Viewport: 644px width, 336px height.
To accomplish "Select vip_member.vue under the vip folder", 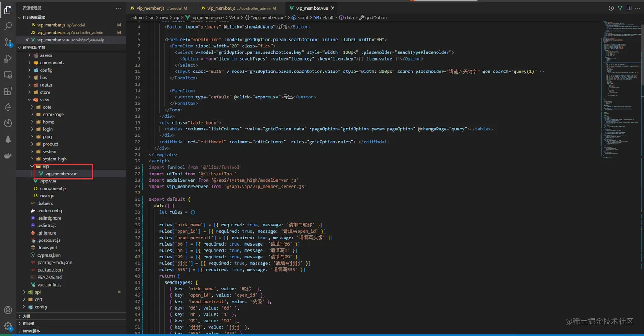I will [71, 174].
